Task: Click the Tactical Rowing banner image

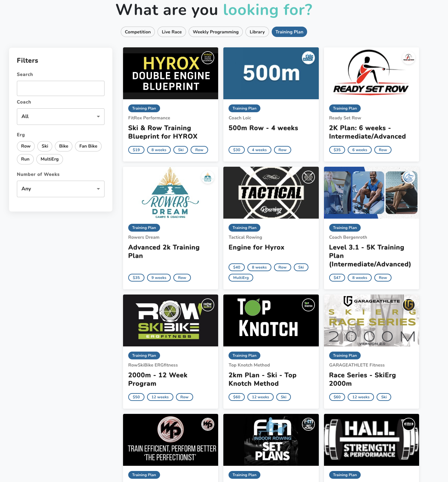Action: (x=271, y=193)
